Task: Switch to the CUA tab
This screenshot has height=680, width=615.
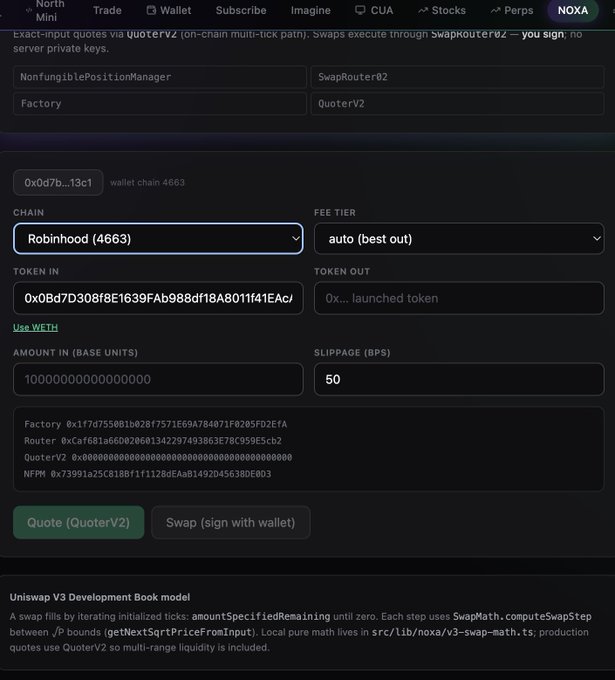Action: pyautogui.click(x=374, y=10)
